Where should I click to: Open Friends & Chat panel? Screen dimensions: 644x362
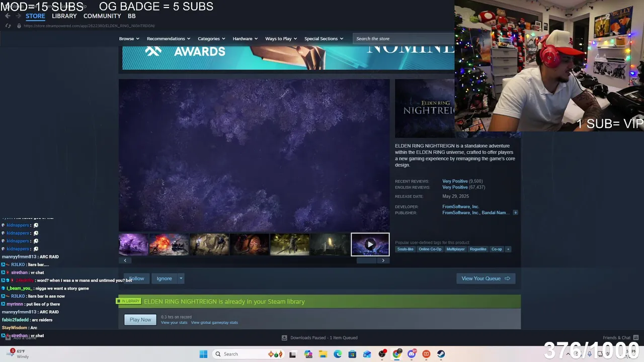(620, 338)
